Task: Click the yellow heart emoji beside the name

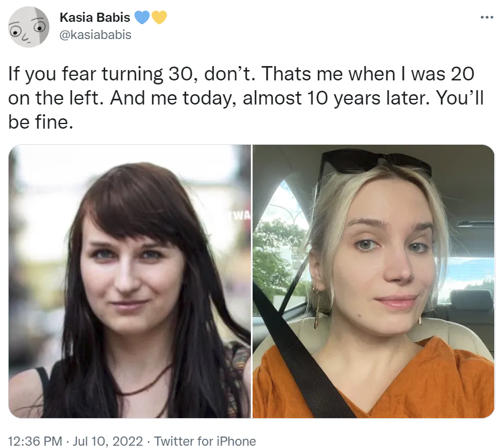Action: pos(159,17)
